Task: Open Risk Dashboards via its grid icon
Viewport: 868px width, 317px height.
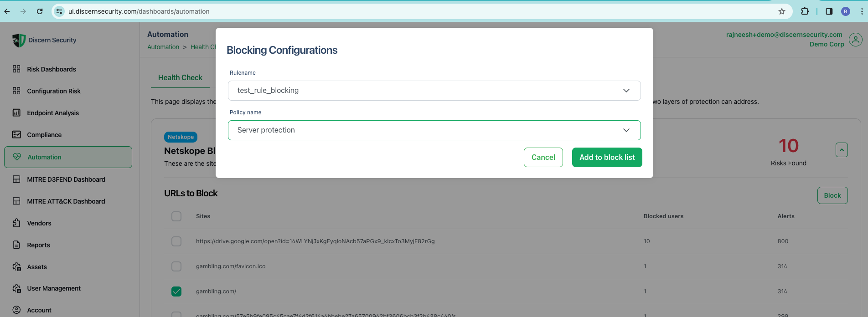Action: point(16,69)
